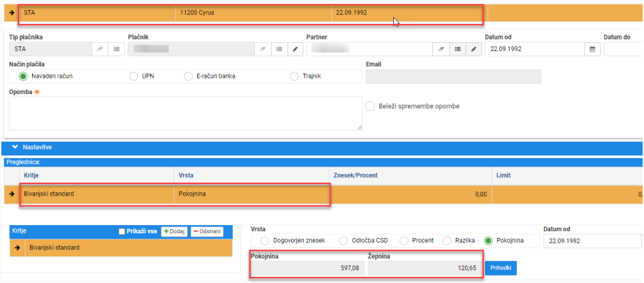The width and height of the screenshot is (644, 283).
Task: Open list lookup for Tip plačnika
Action: (x=116, y=49)
